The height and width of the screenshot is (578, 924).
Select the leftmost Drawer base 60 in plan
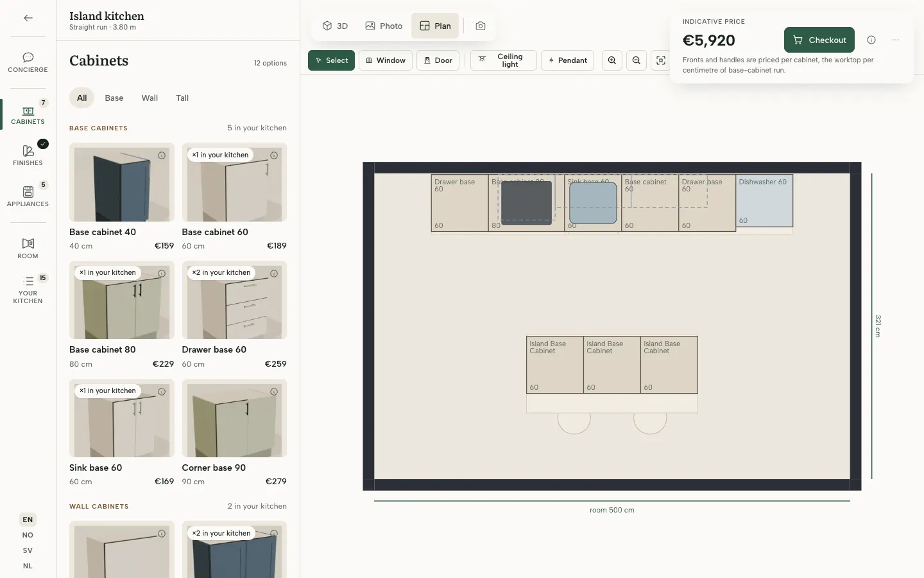click(x=460, y=203)
